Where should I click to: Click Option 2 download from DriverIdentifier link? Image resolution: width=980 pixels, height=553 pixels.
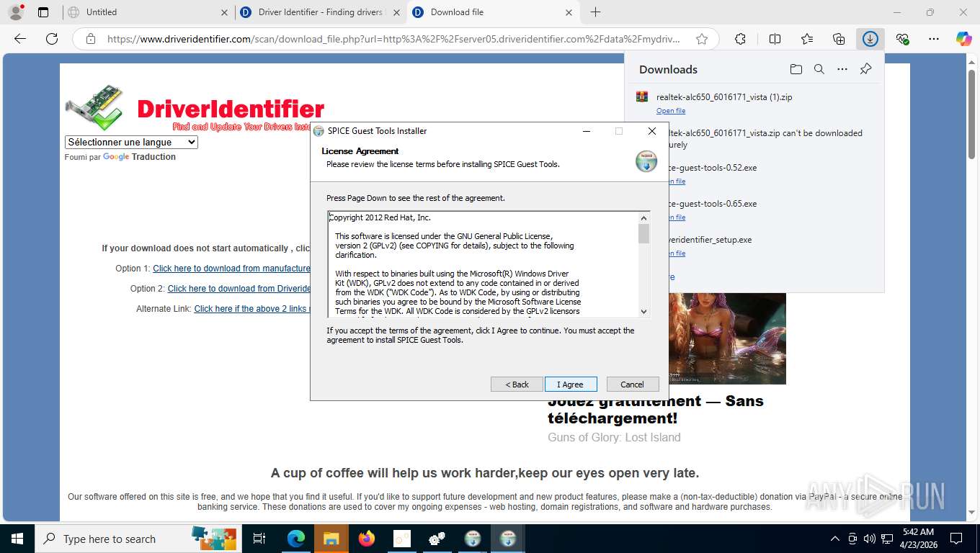[x=239, y=289]
